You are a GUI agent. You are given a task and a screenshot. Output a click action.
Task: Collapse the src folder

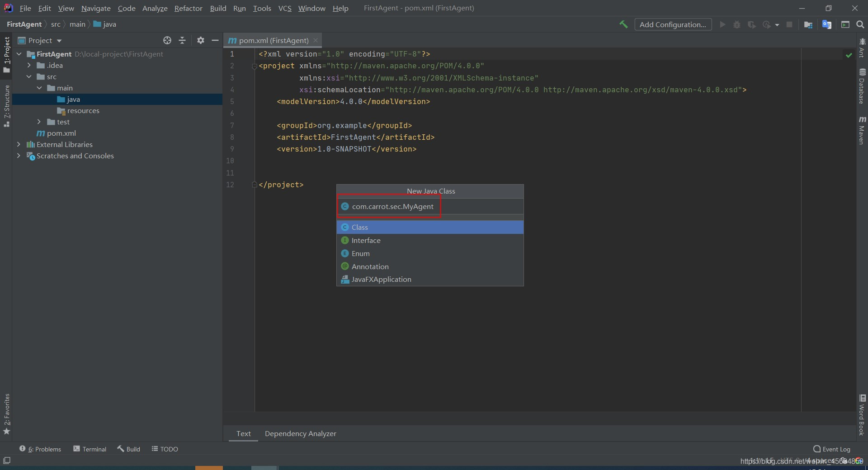click(x=29, y=76)
